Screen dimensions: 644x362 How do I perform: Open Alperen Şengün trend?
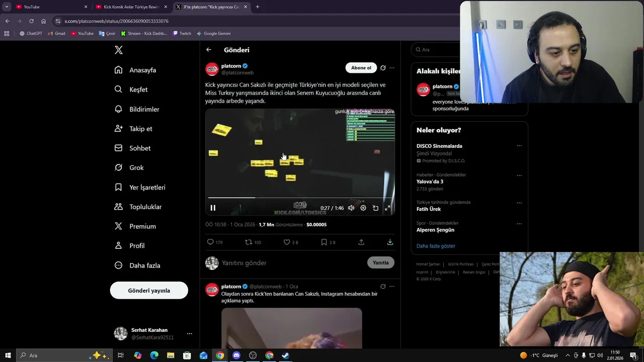click(435, 230)
